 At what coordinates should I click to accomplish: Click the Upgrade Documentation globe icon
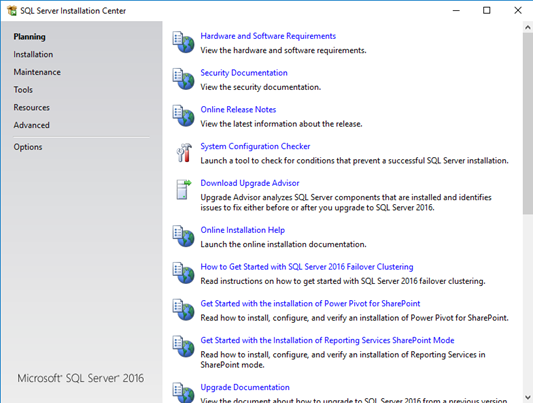(183, 392)
